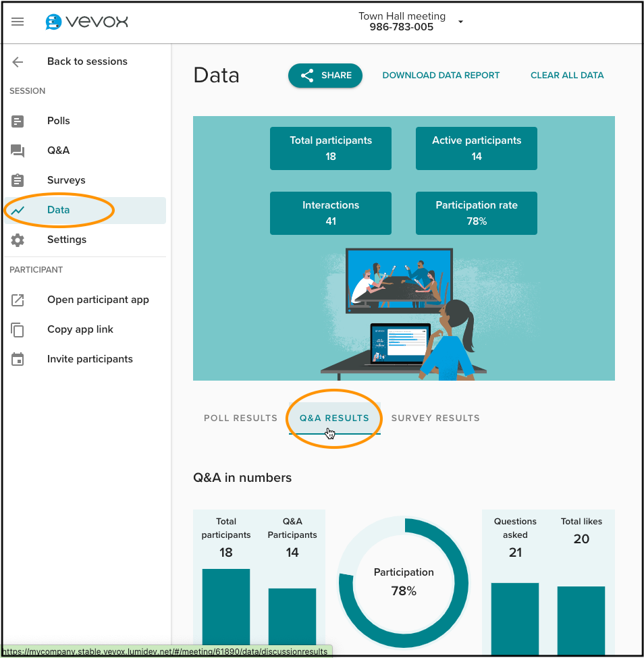Click the share icon inside SHARE button
Screen dimensions: 644x658
coord(307,76)
